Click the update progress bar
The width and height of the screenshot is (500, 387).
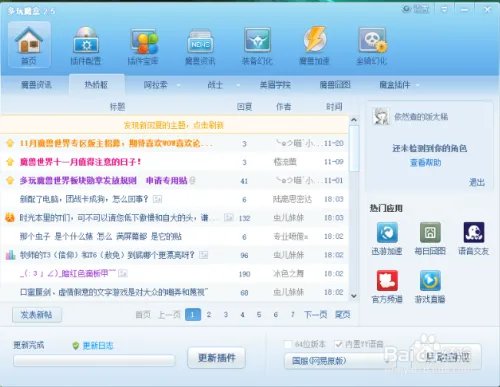point(94,361)
